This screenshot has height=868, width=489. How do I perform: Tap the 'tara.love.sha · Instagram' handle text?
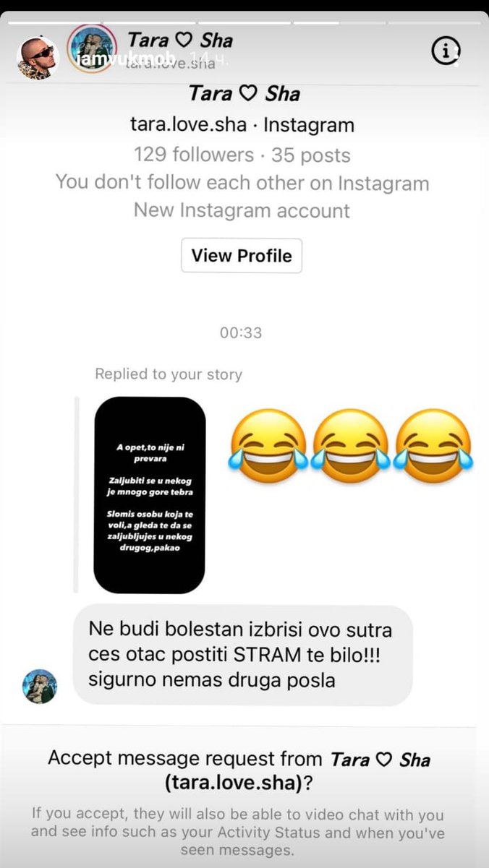[242, 125]
